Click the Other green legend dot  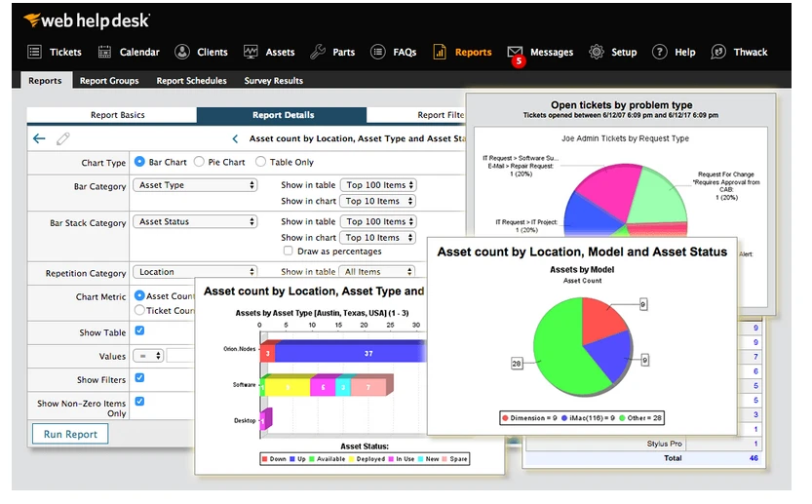[x=622, y=418]
